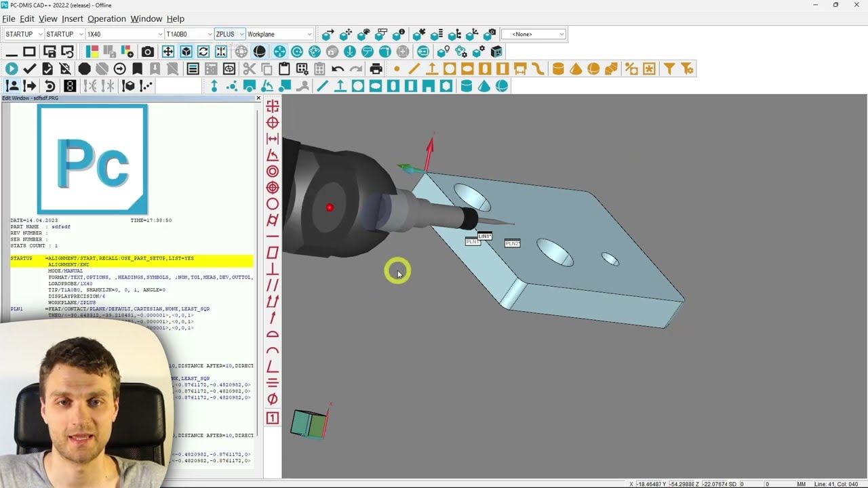Close the Edit Window panel
This screenshot has height=488, width=868.
coord(258,98)
